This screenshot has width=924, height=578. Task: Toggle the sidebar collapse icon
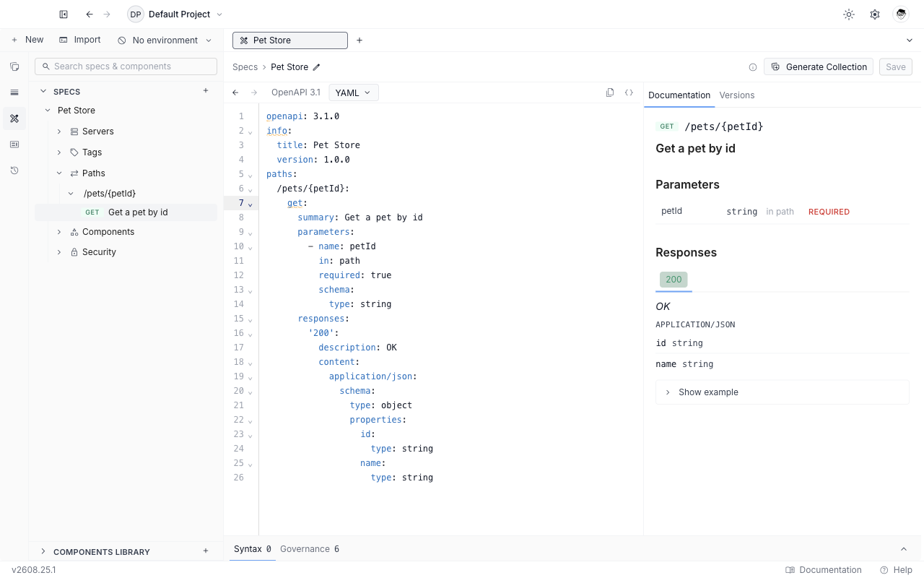[64, 14]
